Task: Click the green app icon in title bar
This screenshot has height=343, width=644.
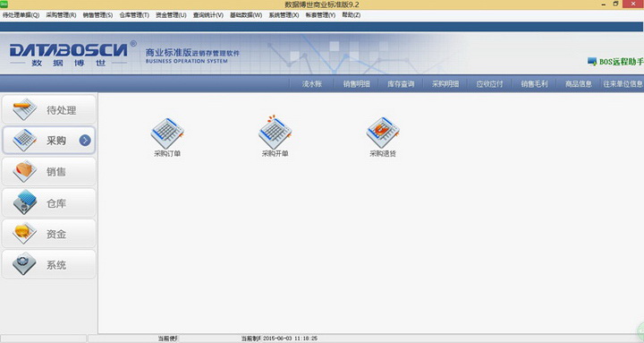Action: (4, 4)
